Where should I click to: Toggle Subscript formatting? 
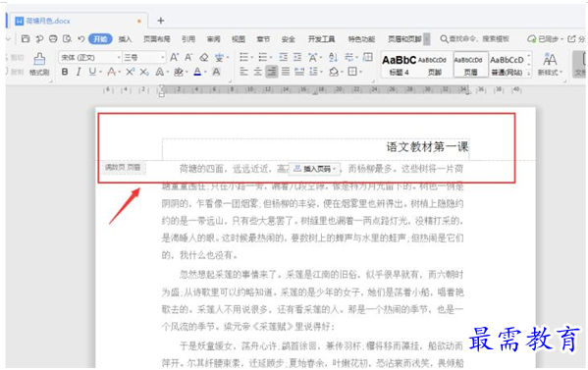(x=144, y=72)
